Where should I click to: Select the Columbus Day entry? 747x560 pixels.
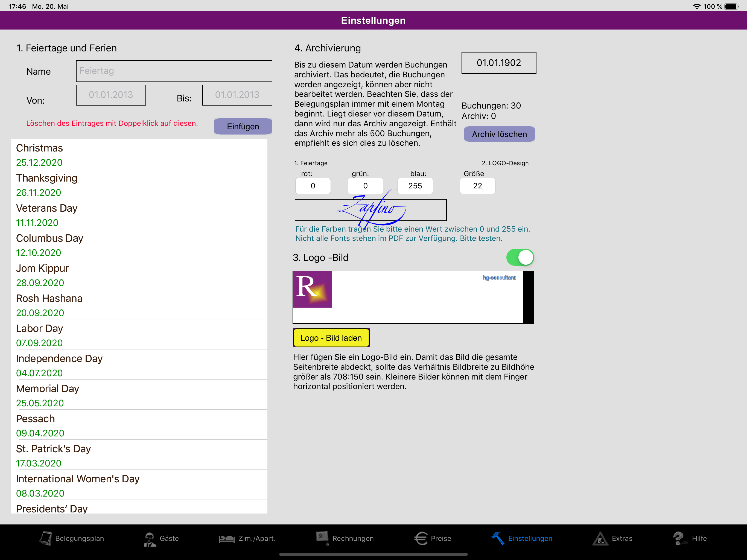139,244
